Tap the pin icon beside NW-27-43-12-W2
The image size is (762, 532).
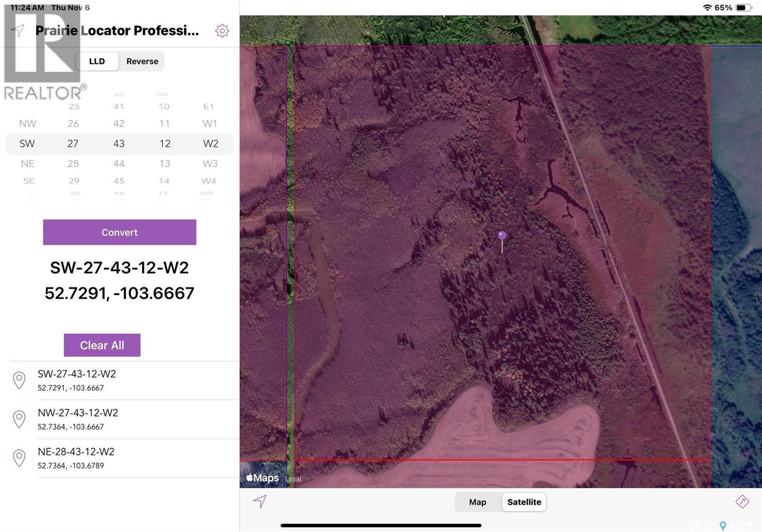pyautogui.click(x=19, y=419)
